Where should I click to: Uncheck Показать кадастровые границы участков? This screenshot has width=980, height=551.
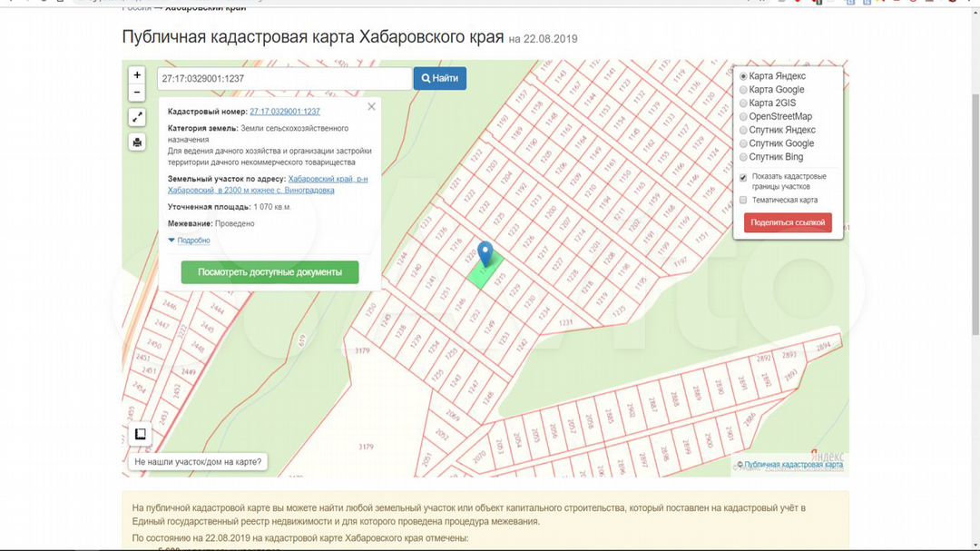click(743, 177)
